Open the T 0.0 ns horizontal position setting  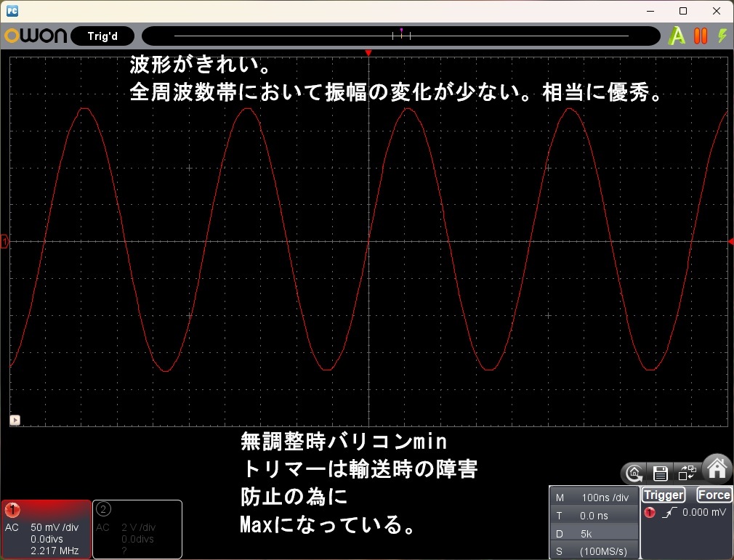(594, 516)
